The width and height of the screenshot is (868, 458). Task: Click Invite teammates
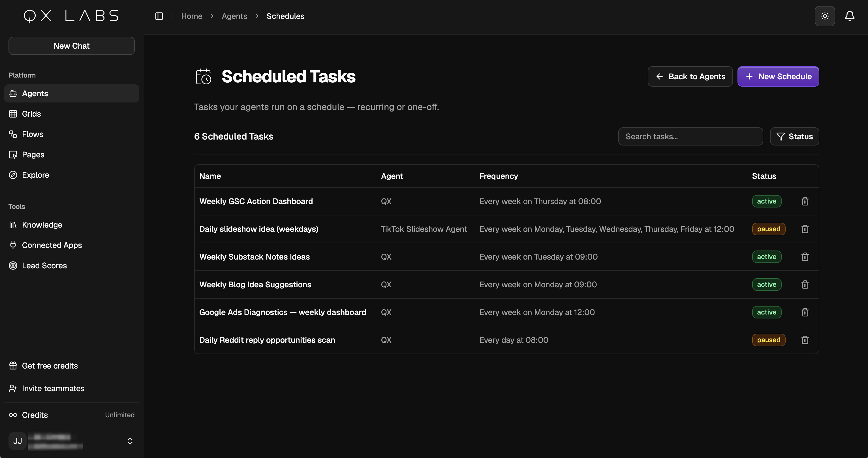(x=71, y=389)
